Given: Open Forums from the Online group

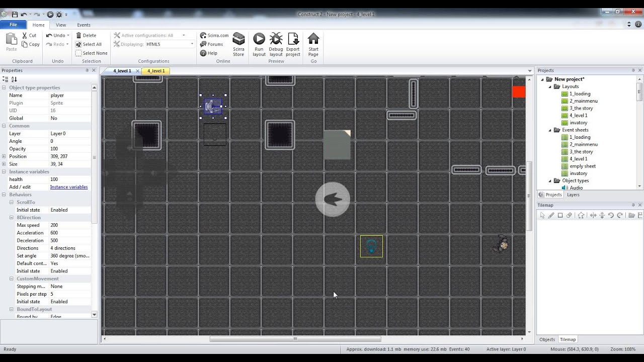Looking at the screenshot, I should click(211, 44).
